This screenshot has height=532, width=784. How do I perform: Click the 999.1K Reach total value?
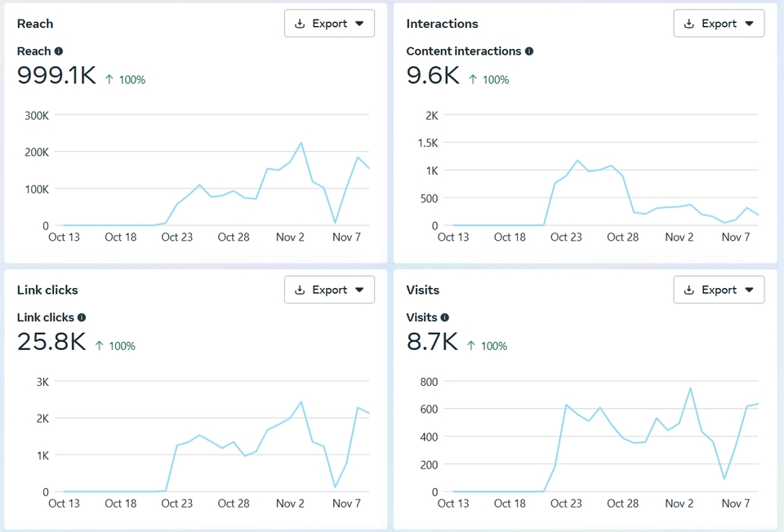pyautogui.click(x=56, y=76)
